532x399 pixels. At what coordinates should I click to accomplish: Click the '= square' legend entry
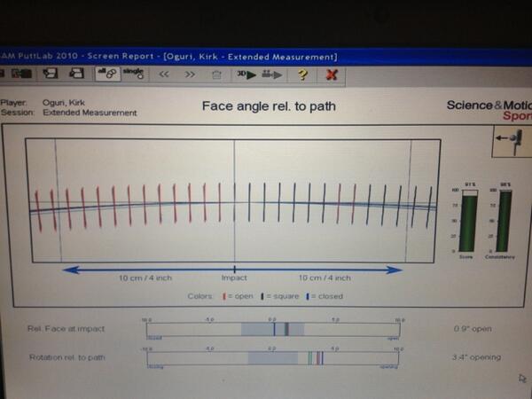[x=279, y=296]
